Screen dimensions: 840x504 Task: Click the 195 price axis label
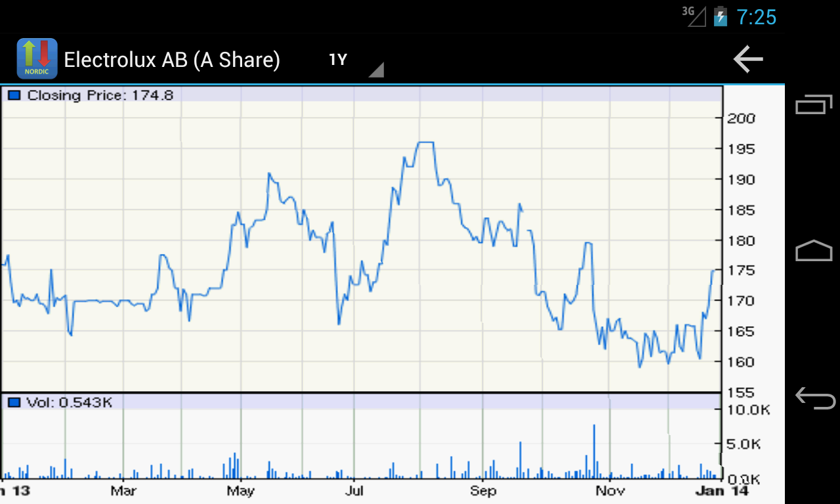[x=741, y=149]
